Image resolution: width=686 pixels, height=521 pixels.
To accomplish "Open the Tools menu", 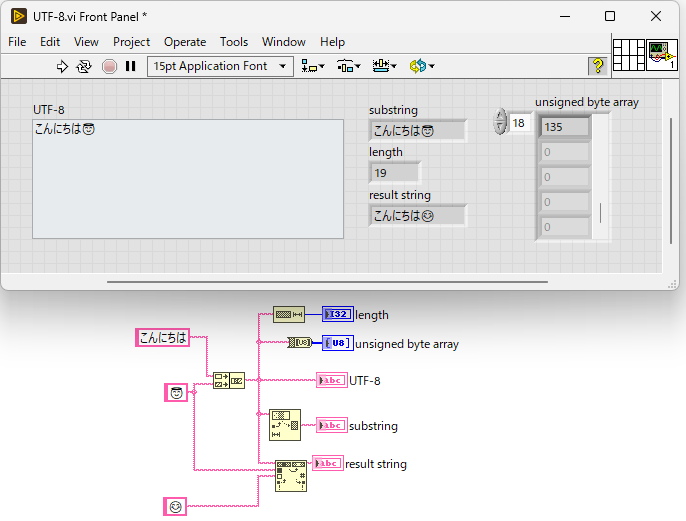I will click(234, 42).
